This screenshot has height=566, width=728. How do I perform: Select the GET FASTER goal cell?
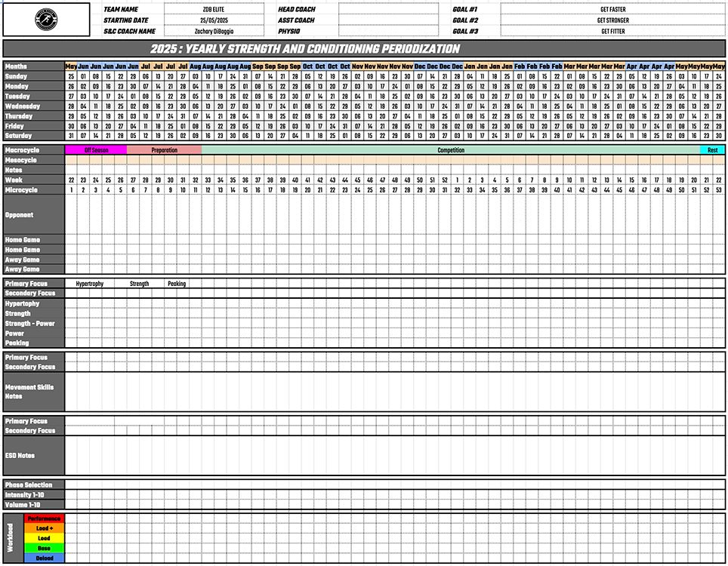(612, 10)
